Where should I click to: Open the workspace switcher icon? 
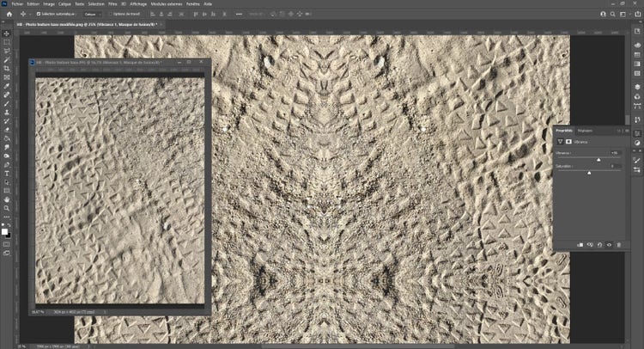(x=623, y=14)
